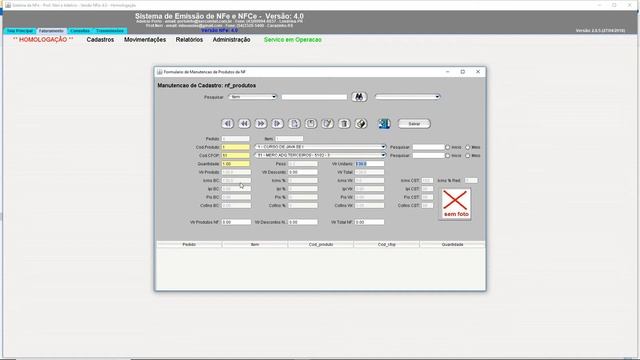Click the Vlr Descontos NF field
This screenshot has width=640, height=360.
302,222
